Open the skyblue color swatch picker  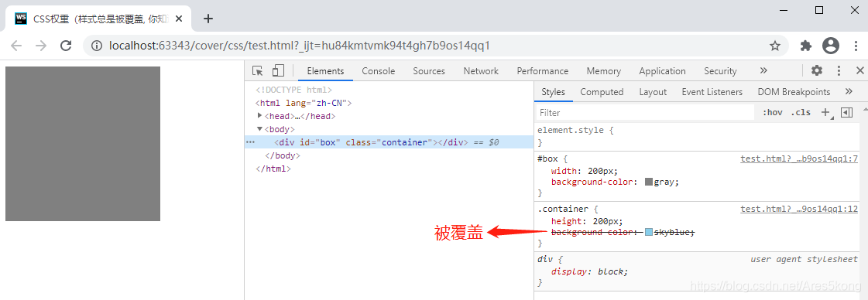click(x=649, y=233)
